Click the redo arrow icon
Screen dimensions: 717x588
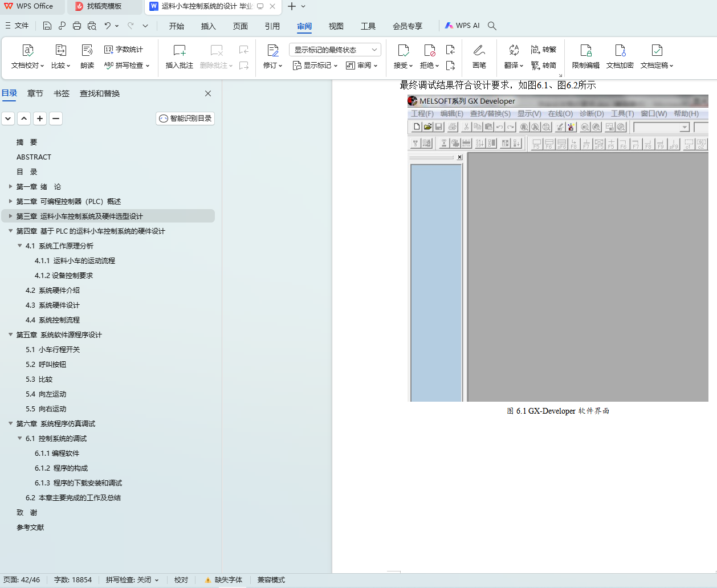(131, 26)
